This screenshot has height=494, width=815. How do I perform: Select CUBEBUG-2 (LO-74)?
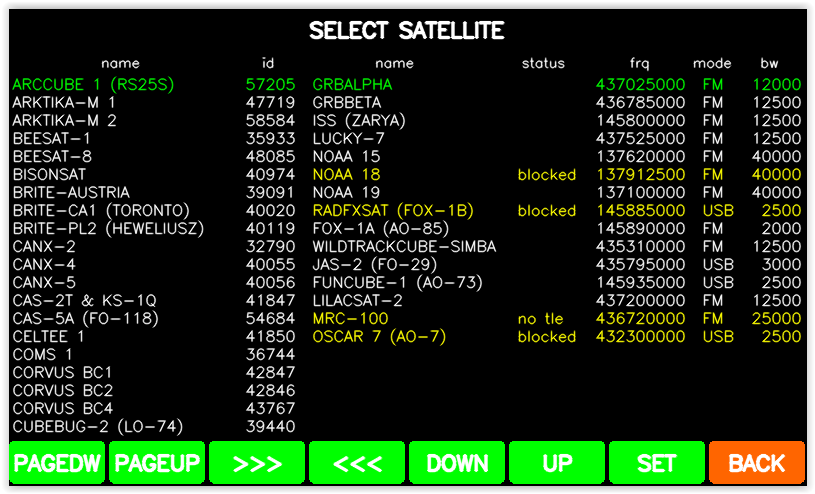coord(154,426)
